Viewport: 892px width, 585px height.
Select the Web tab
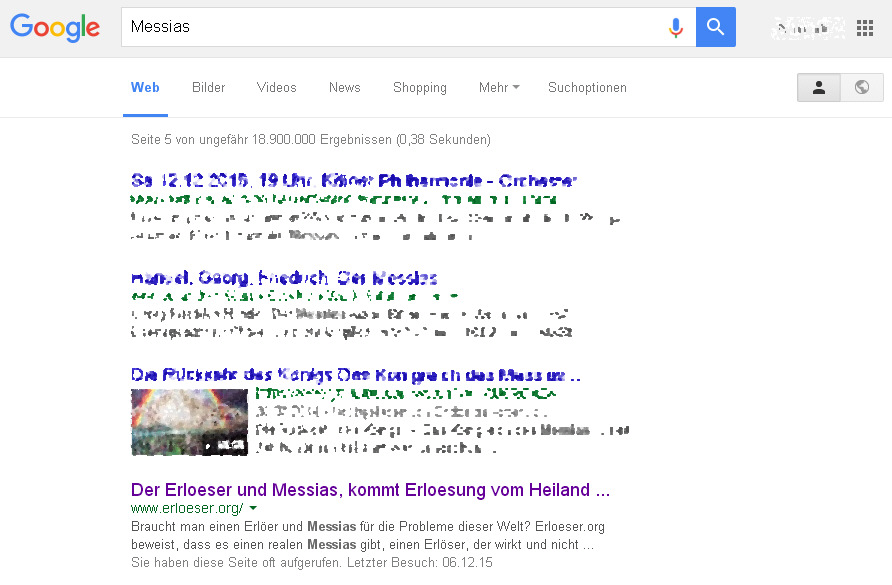point(145,88)
